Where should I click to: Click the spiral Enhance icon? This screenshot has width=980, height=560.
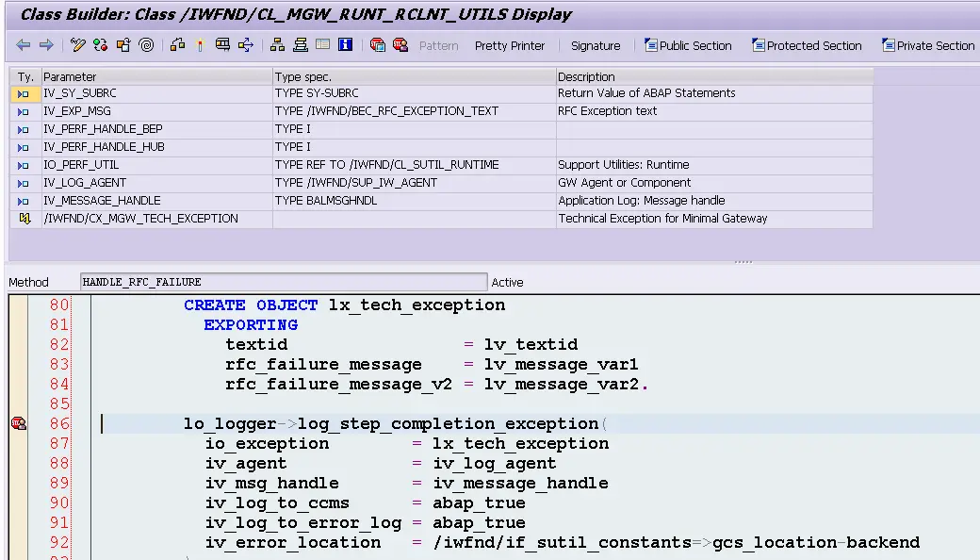tap(146, 45)
